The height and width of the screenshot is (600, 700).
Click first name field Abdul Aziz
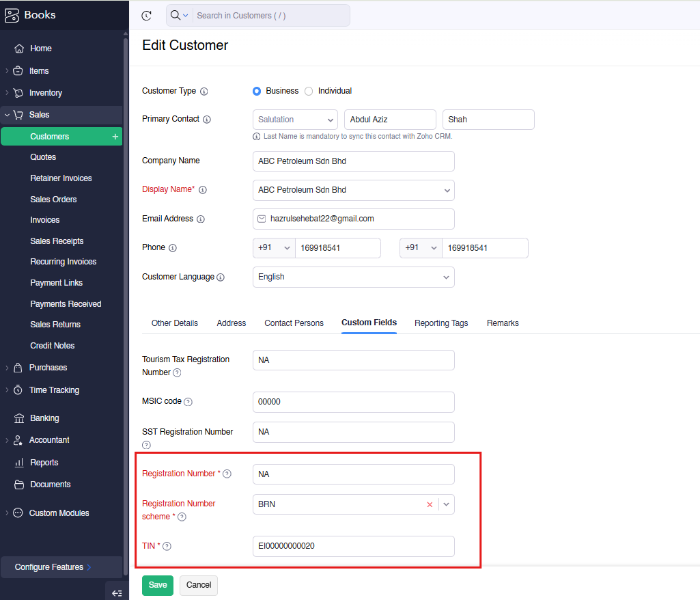[390, 120]
